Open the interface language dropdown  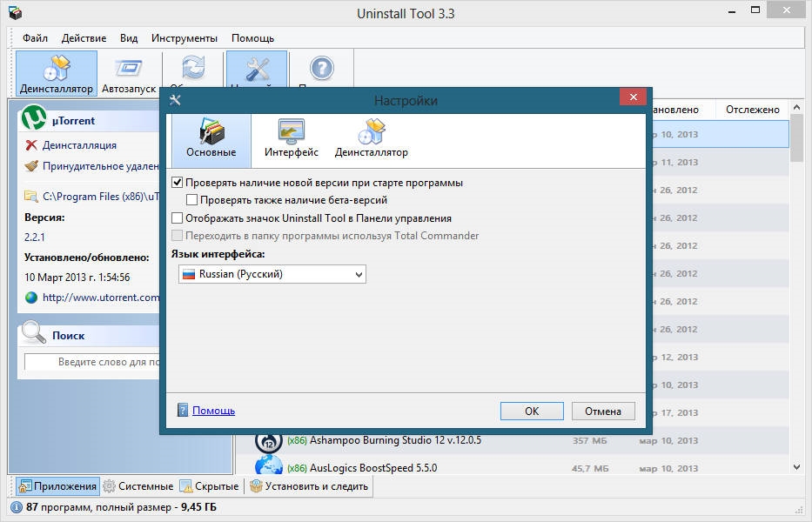(x=272, y=274)
